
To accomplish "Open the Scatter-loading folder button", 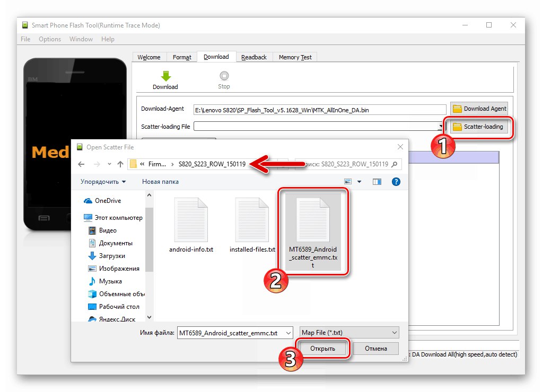I will click(478, 127).
